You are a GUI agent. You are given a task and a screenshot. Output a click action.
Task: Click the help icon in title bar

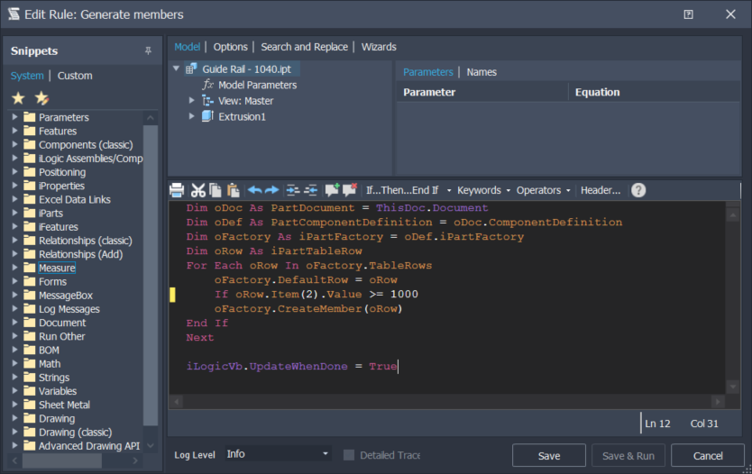(688, 14)
